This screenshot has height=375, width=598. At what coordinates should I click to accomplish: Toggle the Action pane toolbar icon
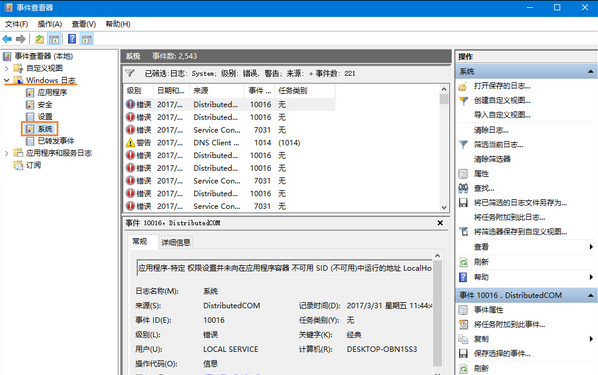coord(87,39)
